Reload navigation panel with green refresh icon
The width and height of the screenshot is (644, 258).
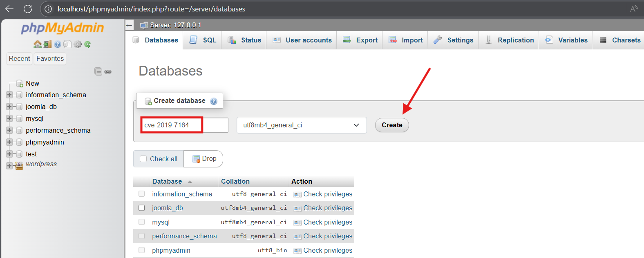tap(87, 44)
